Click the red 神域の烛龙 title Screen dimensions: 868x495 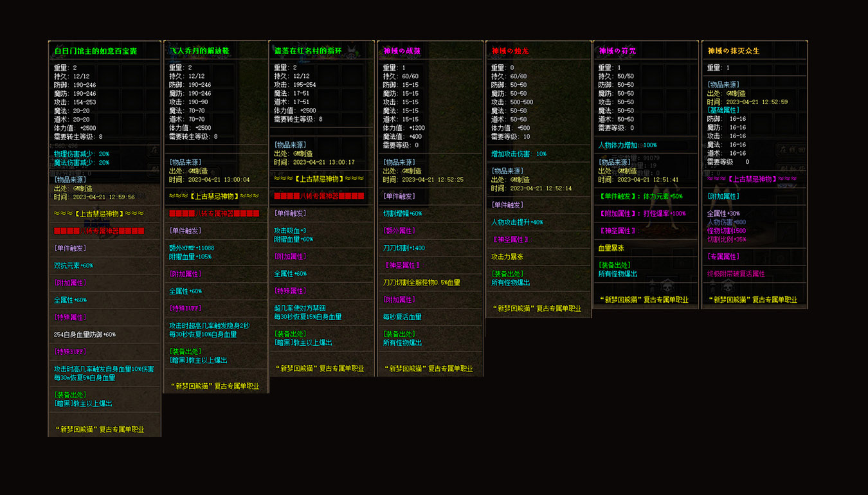point(510,51)
